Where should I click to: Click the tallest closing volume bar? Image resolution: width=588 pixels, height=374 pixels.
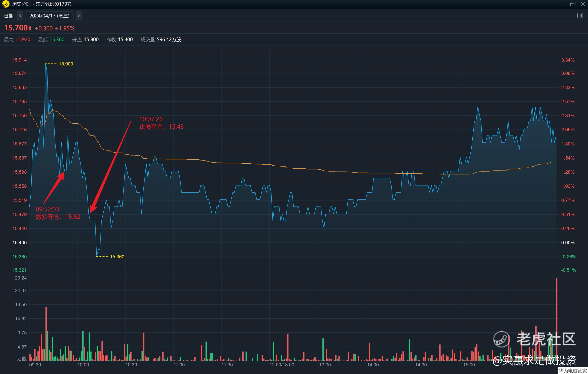pyautogui.click(x=557, y=319)
